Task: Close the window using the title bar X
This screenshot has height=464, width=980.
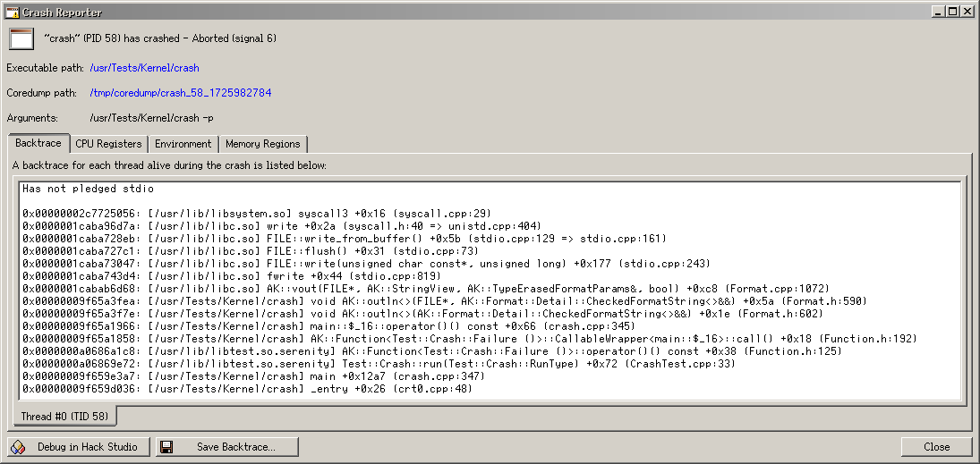Action: click(967, 12)
